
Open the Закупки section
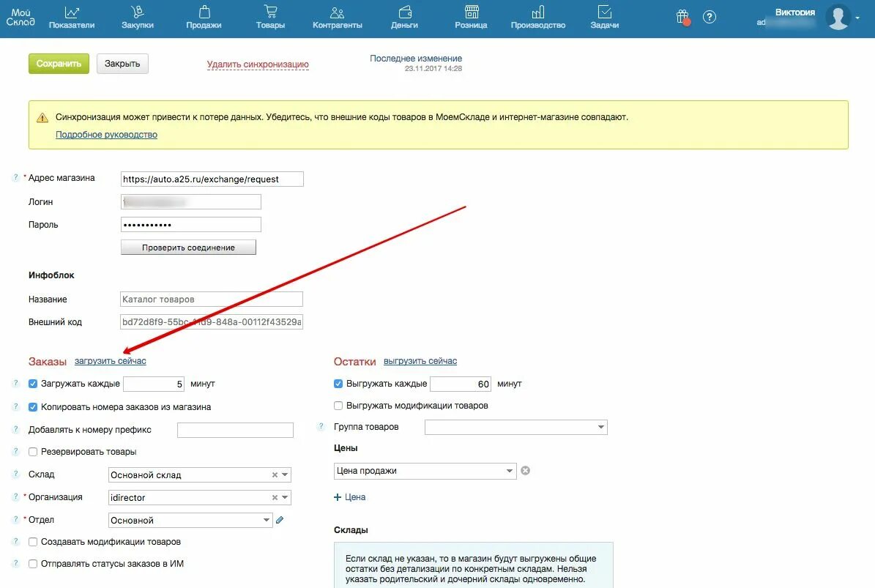(x=137, y=18)
